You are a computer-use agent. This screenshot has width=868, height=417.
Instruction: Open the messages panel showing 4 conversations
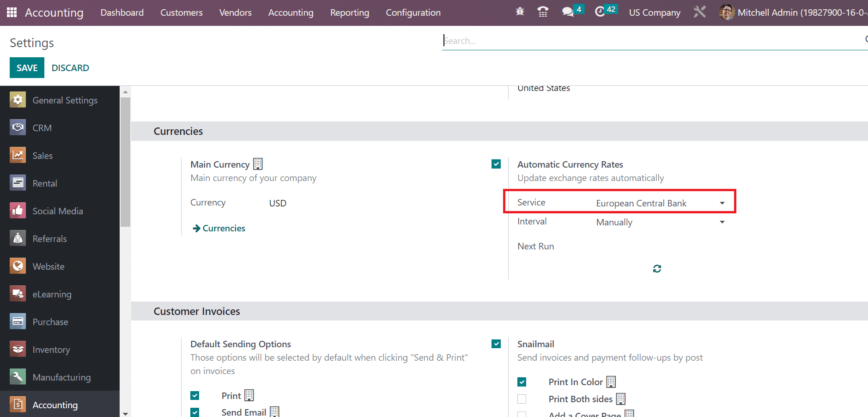568,12
